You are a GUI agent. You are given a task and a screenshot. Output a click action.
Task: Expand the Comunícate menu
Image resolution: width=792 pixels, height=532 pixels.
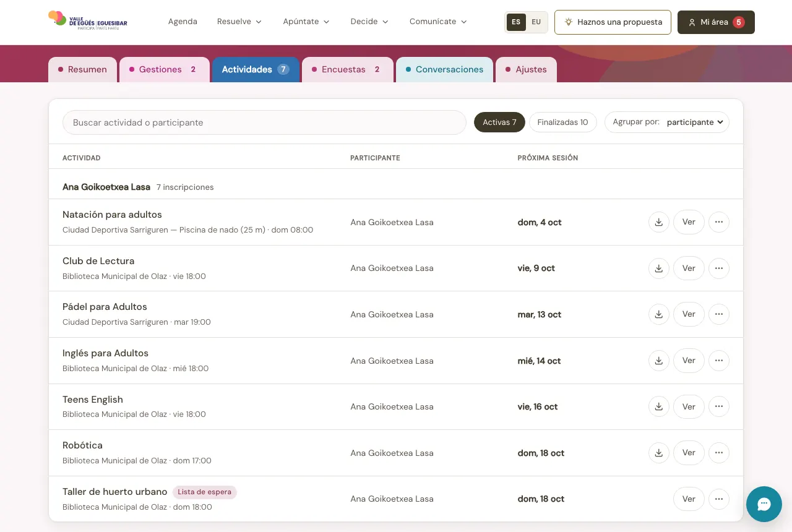tap(438, 22)
